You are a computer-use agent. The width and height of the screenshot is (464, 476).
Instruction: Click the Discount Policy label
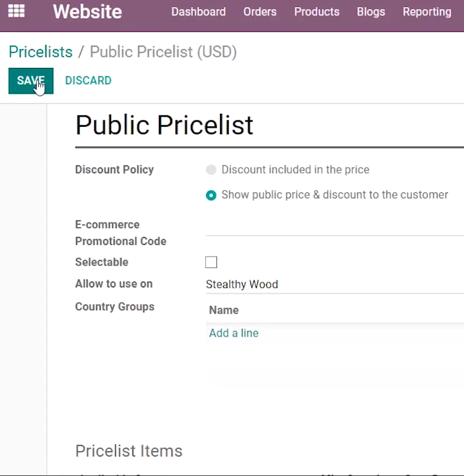coord(114,170)
